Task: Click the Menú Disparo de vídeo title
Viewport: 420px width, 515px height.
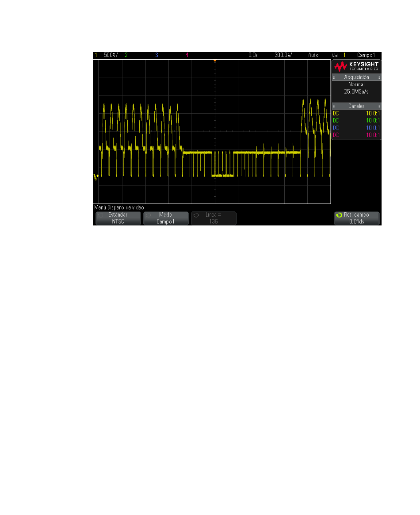Action: point(119,208)
